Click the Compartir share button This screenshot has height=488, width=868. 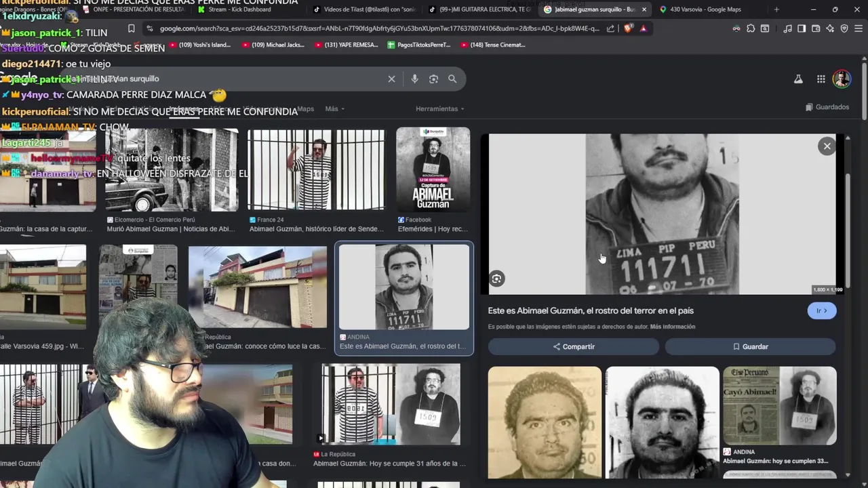[574, 346]
